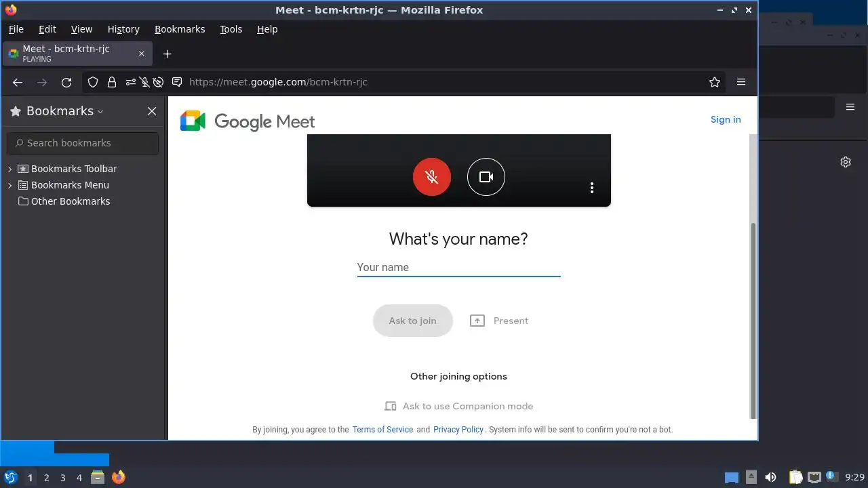This screenshot has width=868, height=488.
Task: Open the Tools menu
Action: [x=231, y=29]
